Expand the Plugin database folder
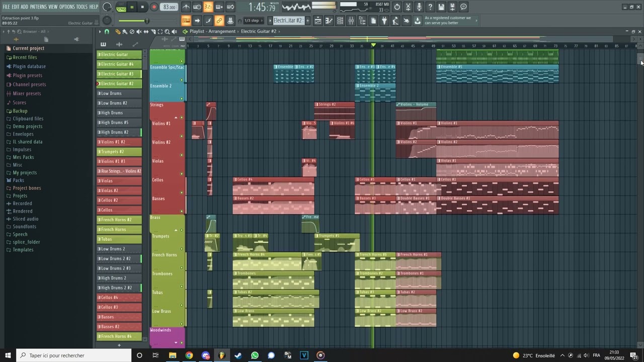Image resolution: width=644 pixels, height=362 pixels. pyautogui.click(x=29, y=66)
